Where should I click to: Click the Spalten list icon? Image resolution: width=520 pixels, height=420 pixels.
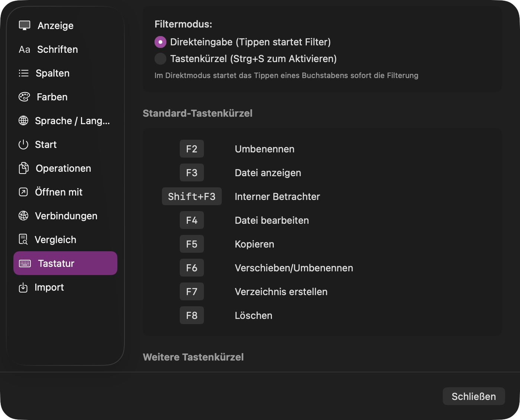[23, 73]
